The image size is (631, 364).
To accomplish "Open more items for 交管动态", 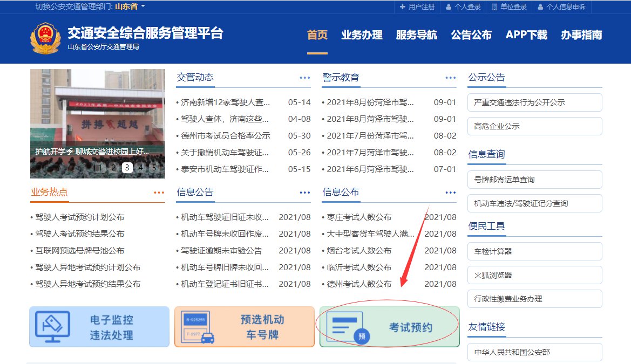I will click(x=305, y=78).
